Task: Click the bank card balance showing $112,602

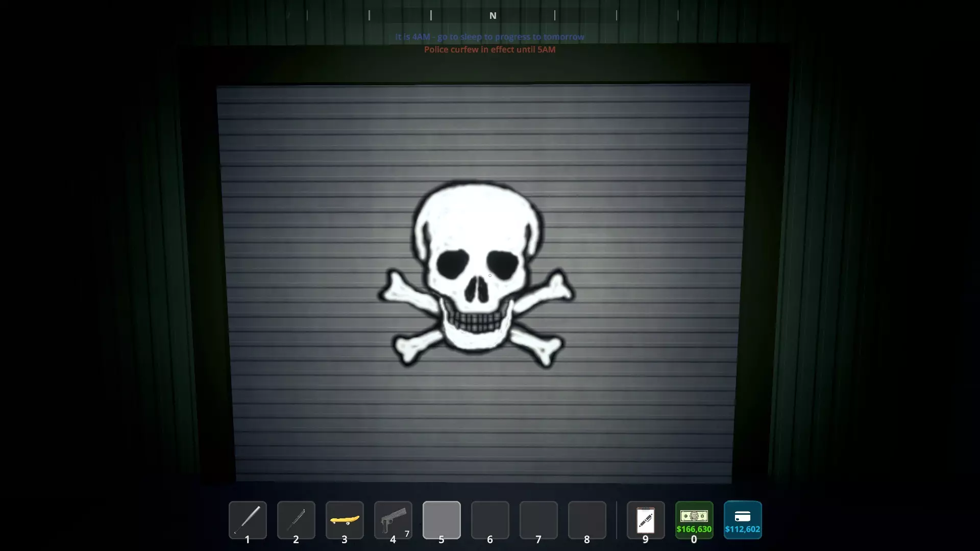Action: (742, 519)
